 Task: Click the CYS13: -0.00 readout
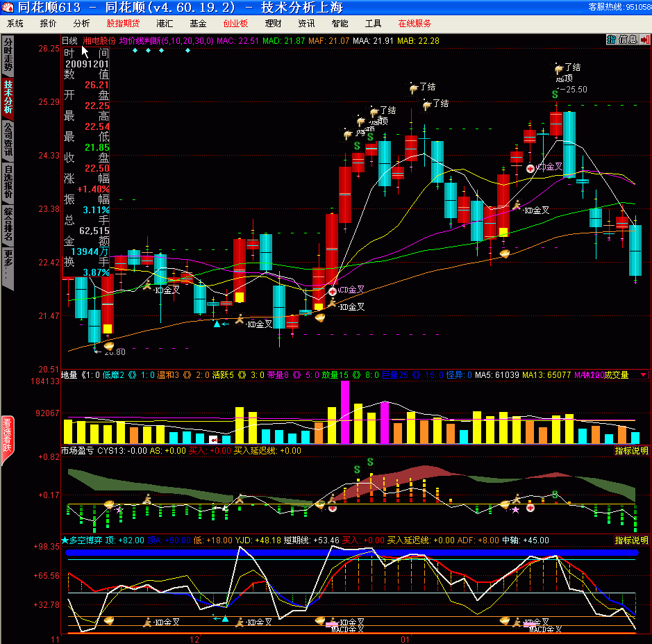click(122, 451)
